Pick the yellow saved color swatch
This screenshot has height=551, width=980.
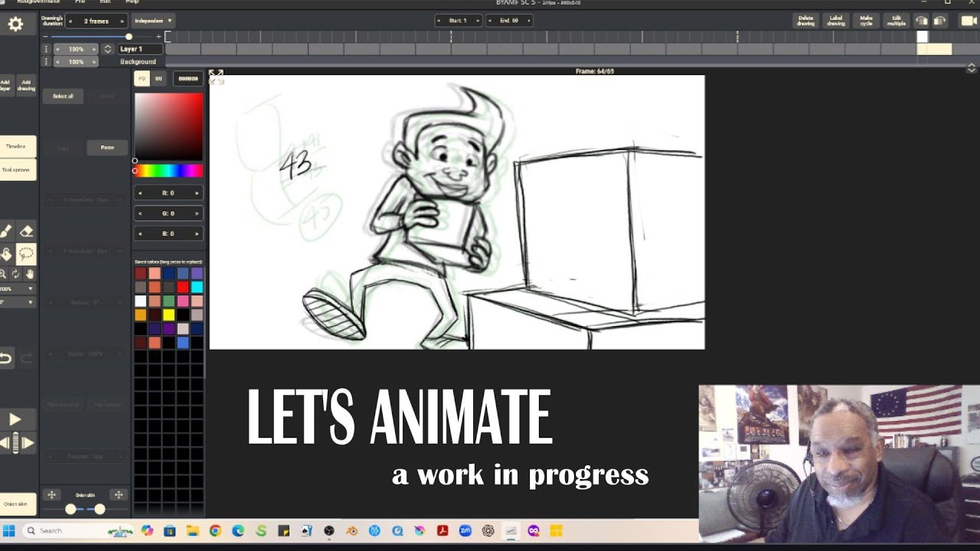pos(168,315)
